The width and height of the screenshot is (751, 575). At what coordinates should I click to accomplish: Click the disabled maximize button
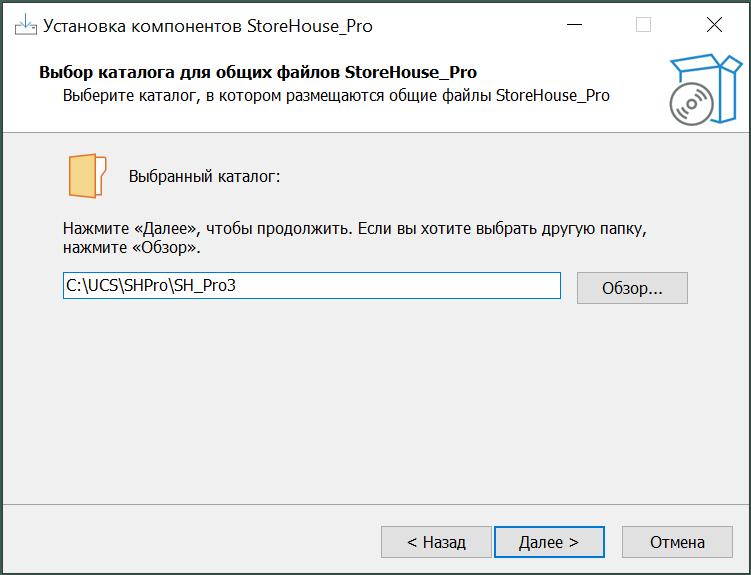643,26
